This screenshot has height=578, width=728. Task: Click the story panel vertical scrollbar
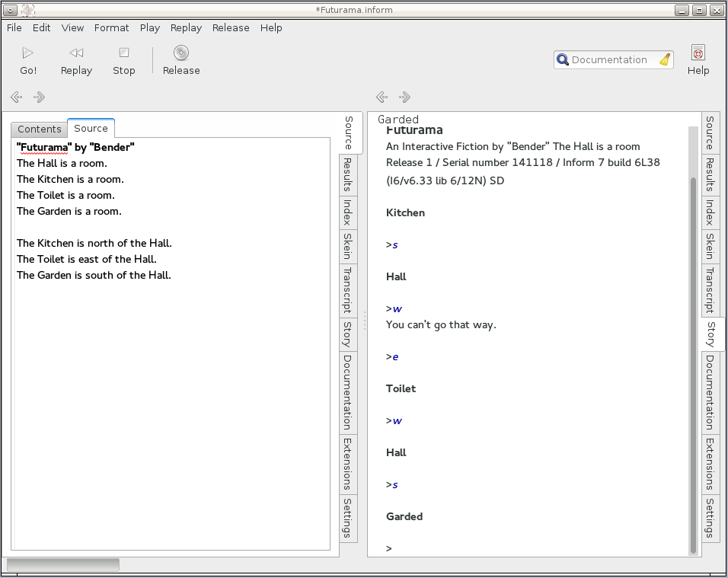(x=693, y=364)
